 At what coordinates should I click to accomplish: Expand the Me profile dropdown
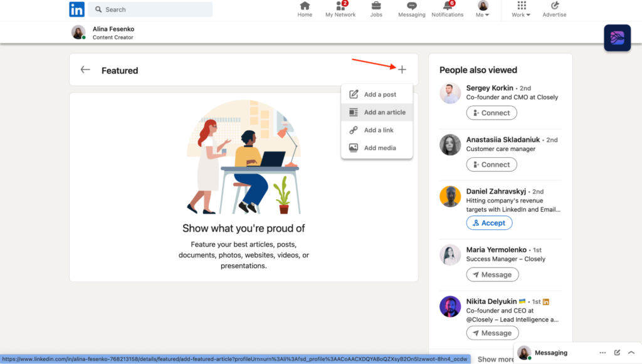pyautogui.click(x=483, y=9)
